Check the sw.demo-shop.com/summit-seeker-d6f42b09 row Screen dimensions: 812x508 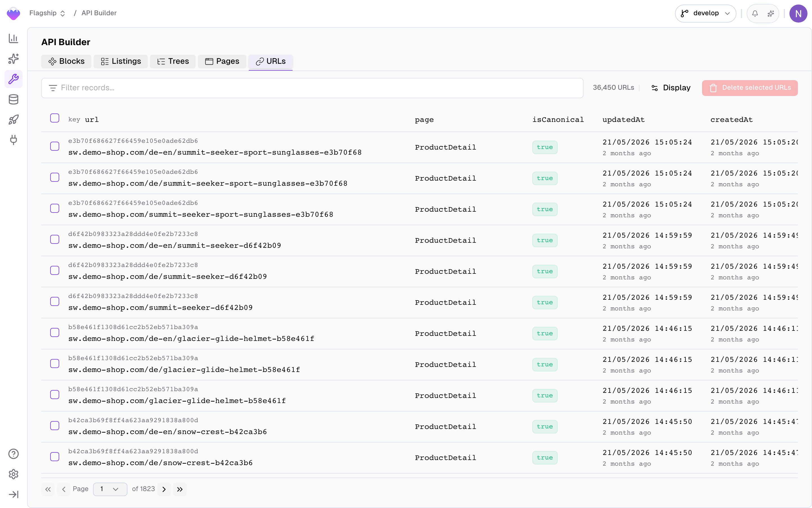point(55,301)
